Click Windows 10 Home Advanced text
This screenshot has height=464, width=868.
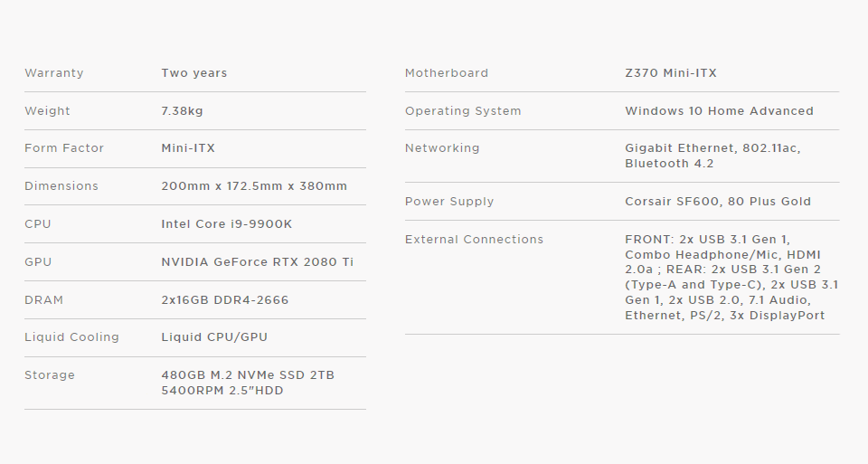[x=719, y=110]
